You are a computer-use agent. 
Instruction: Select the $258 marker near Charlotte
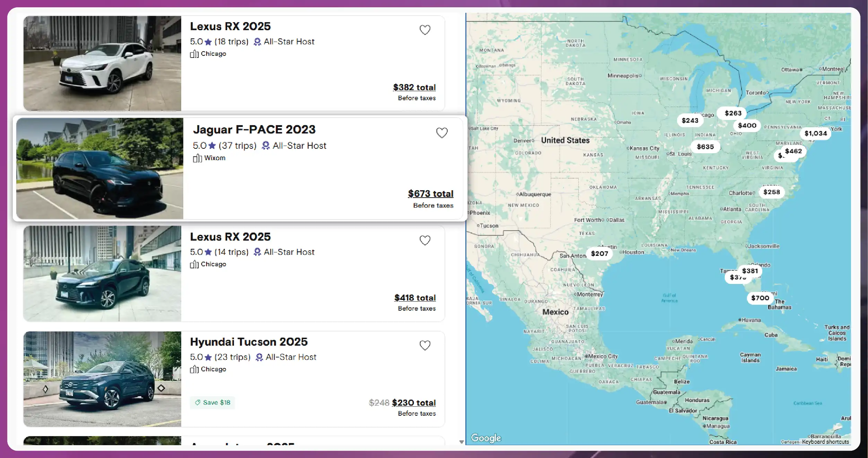point(771,192)
